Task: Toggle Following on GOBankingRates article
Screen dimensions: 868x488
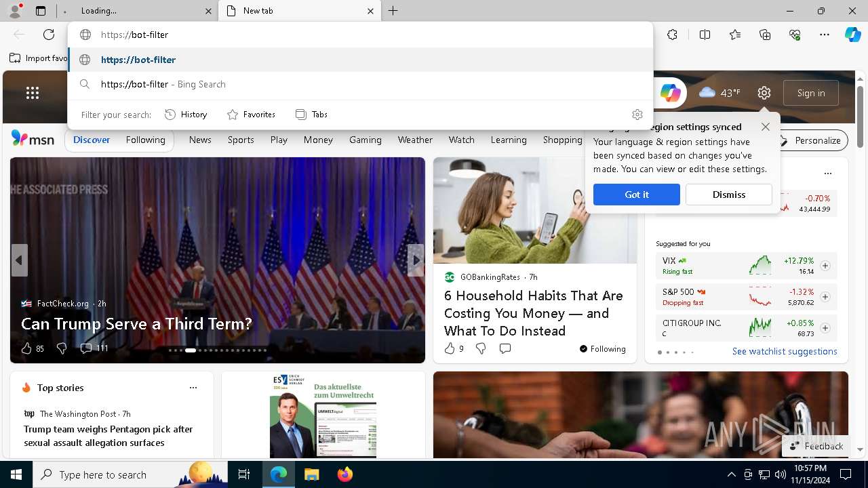Action: click(x=602, y=349)
